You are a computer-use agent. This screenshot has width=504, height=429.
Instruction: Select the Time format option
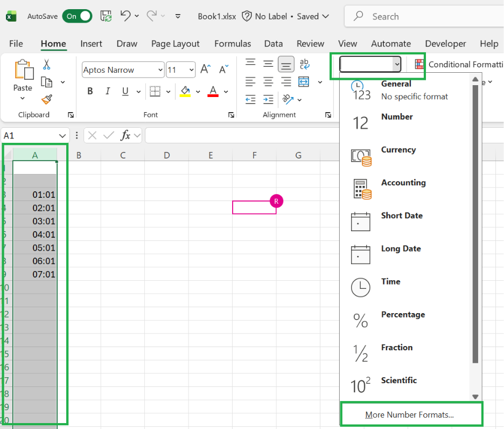pyautogui.click(x=405, y=288)
